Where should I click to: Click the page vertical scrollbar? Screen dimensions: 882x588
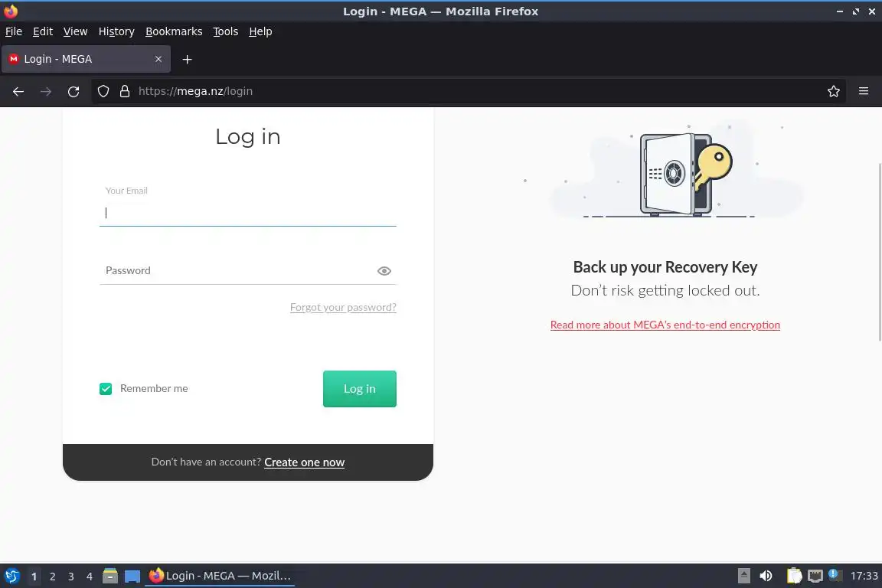tap(880, 252)
